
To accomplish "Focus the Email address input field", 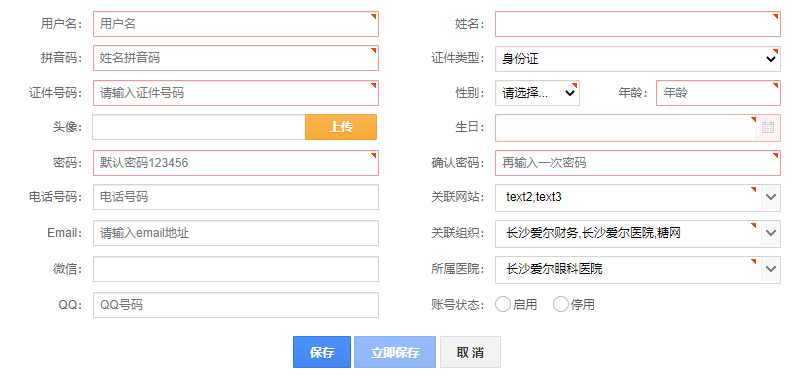I will coord(236,233).
